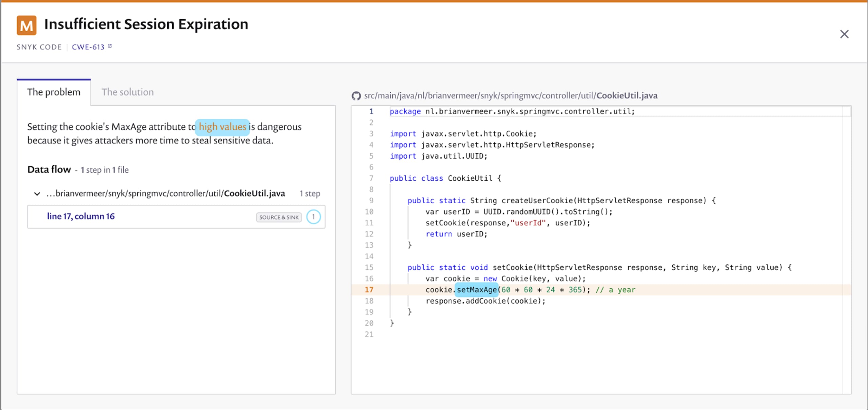Click the medium severity M badge

[x=26, y=25]
